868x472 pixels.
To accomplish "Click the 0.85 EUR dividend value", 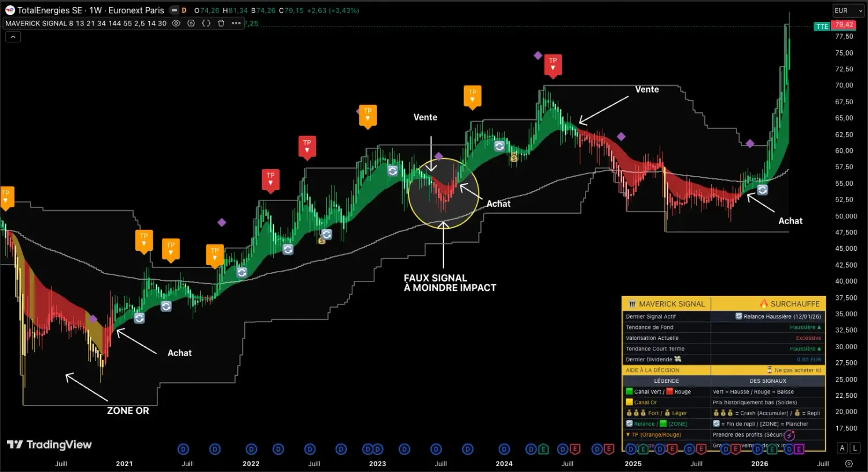I will pos(809,360).
